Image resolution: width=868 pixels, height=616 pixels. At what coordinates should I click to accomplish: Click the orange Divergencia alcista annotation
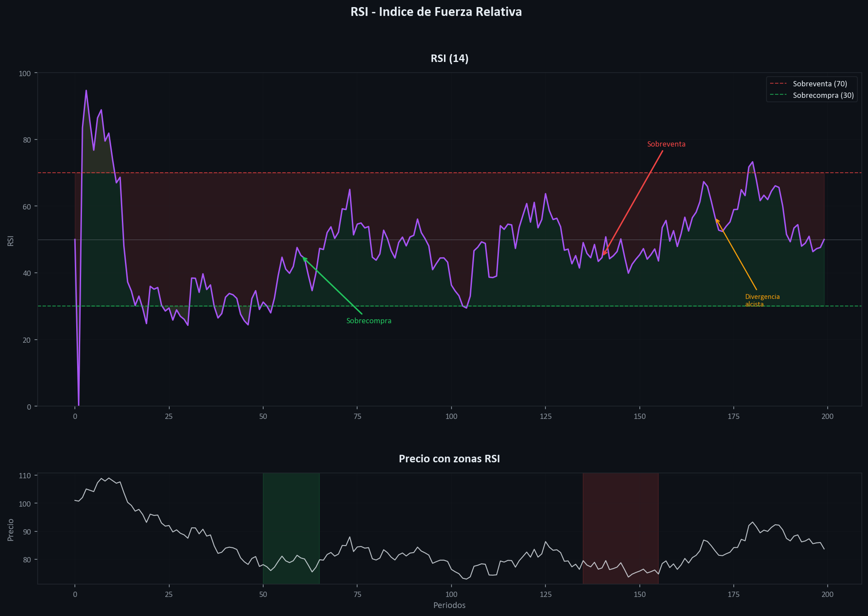coord(762,300)
